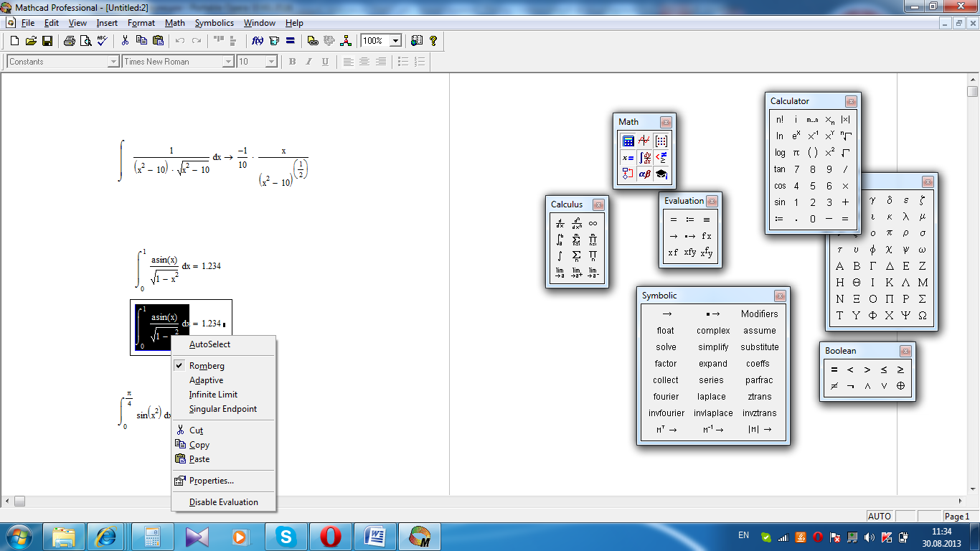Click the yellow question mark Help icon
The image size is (980, 551).
pyautogui.click(x=433, y=41)
